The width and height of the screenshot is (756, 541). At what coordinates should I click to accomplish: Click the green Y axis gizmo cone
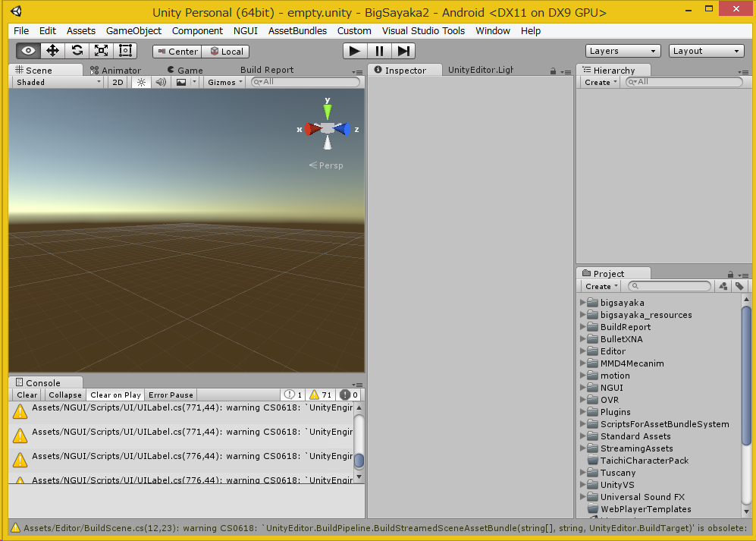click(328, 112)
